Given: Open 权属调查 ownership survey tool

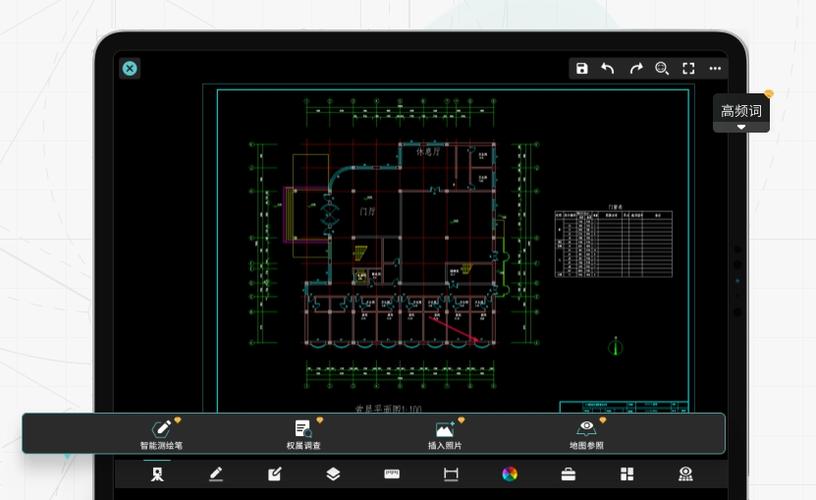Looking at the screenshot, I should (303, 434).
